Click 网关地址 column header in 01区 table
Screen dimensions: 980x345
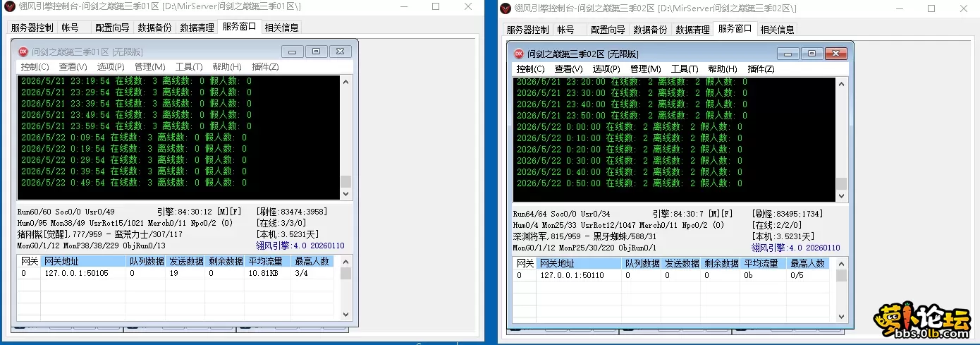84,261
